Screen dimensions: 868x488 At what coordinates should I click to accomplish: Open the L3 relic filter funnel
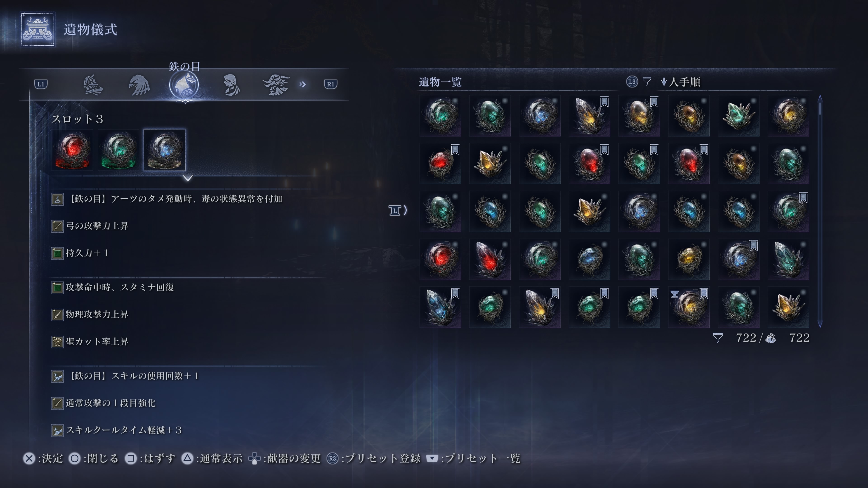[646, 82]
